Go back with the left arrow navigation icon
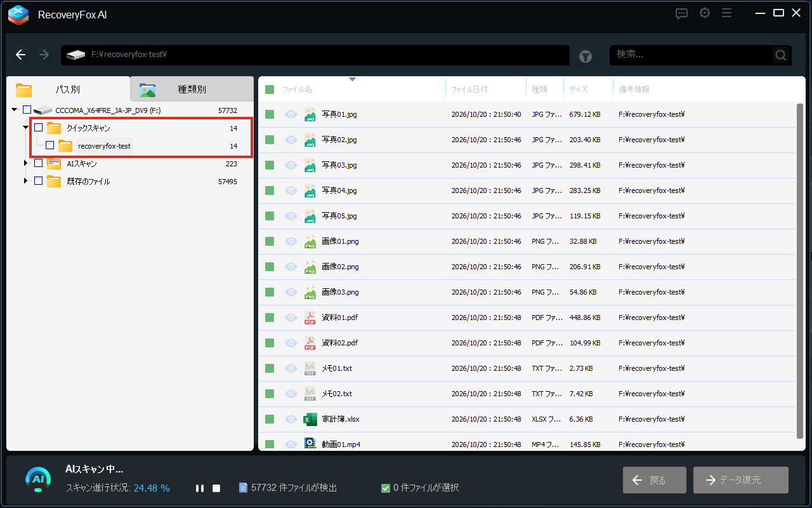 [x=21, y=55]
